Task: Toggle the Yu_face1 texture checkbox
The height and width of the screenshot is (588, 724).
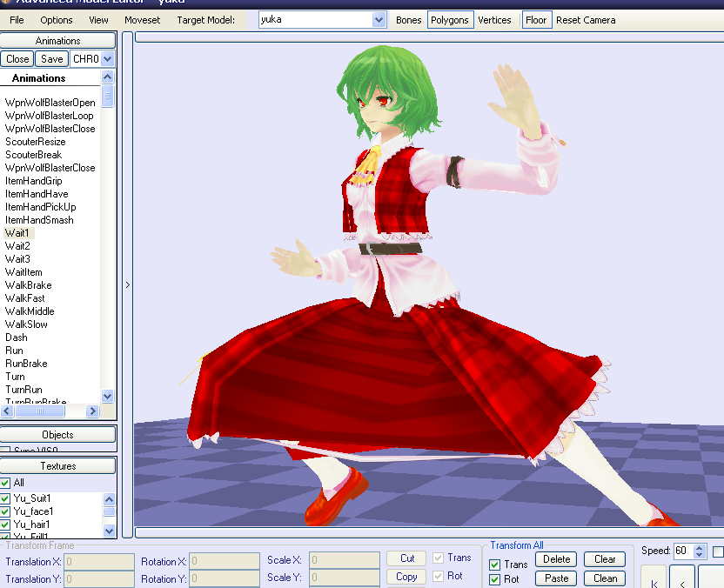Action: [x=5, y=511]
